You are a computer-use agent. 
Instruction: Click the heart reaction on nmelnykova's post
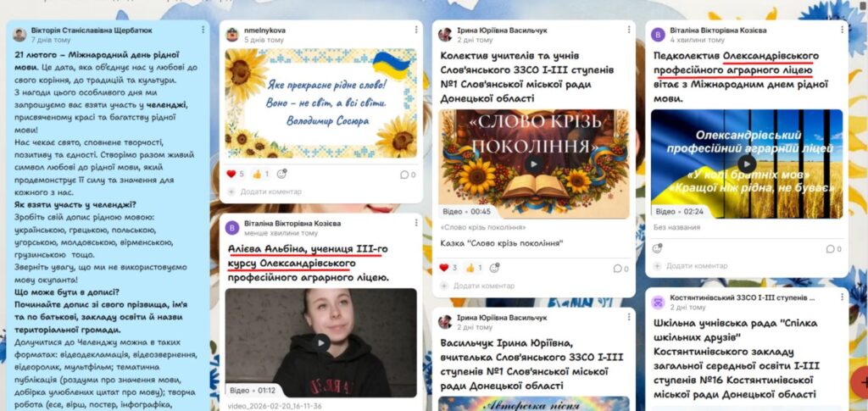(x=231, y=175)
